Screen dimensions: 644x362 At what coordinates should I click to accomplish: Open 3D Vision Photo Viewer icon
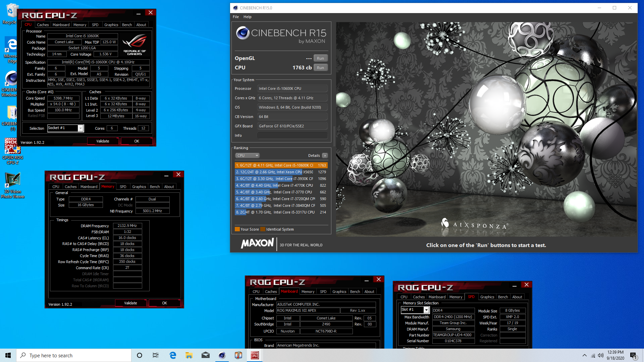pos(12,185)
